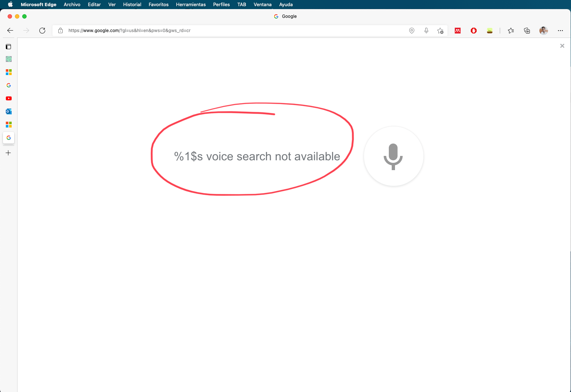Switch to the Outlook vertical tab
571x392 pixels.
(x=9, y=111)
